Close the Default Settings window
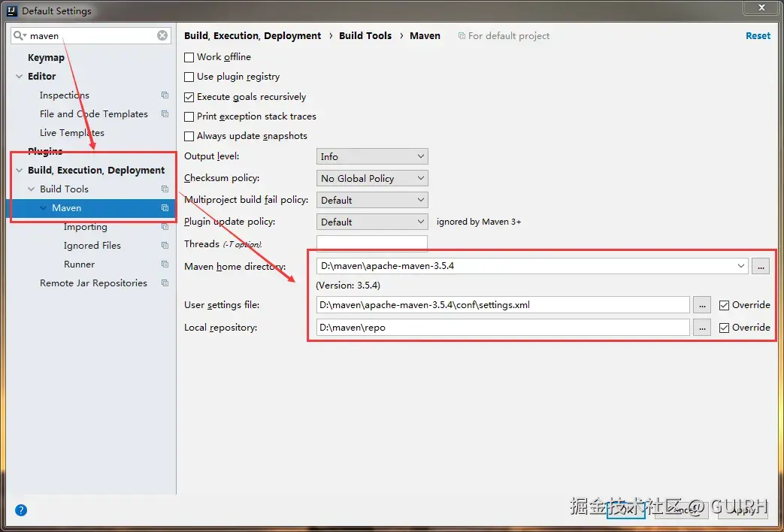The width and height of the screenshot is (784, 532). [761, 8]
